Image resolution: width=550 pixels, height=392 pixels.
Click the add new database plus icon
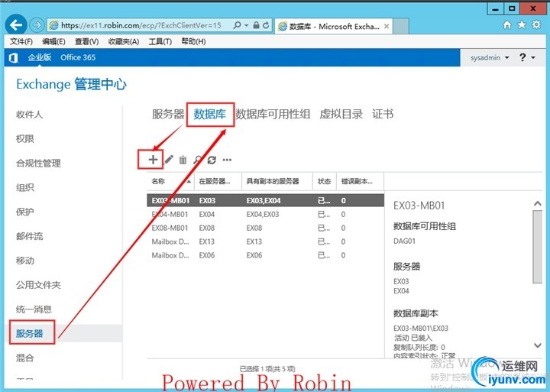(153, 160)
